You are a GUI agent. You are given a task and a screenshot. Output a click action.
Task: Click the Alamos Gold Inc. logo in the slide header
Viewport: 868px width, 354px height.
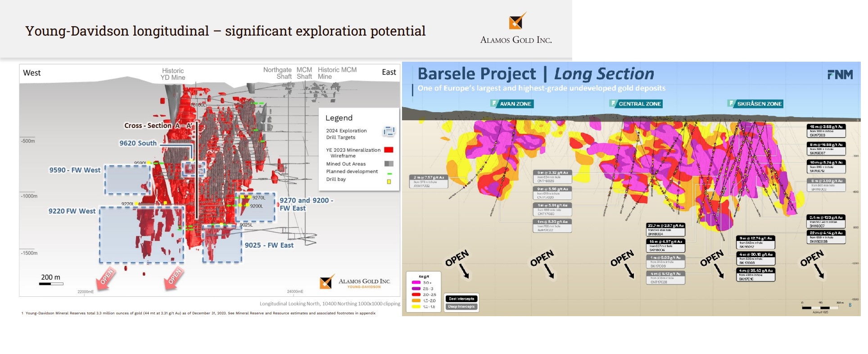(x=516, y=28)
